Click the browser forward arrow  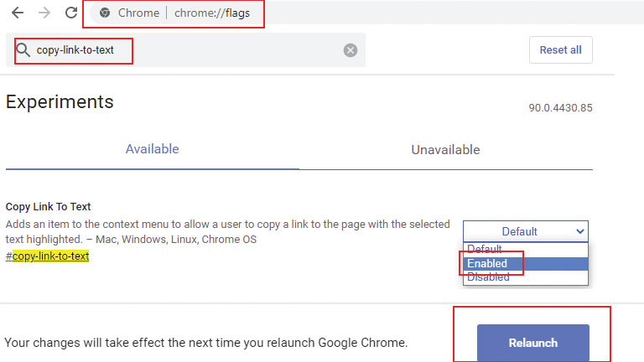point(44,13)
